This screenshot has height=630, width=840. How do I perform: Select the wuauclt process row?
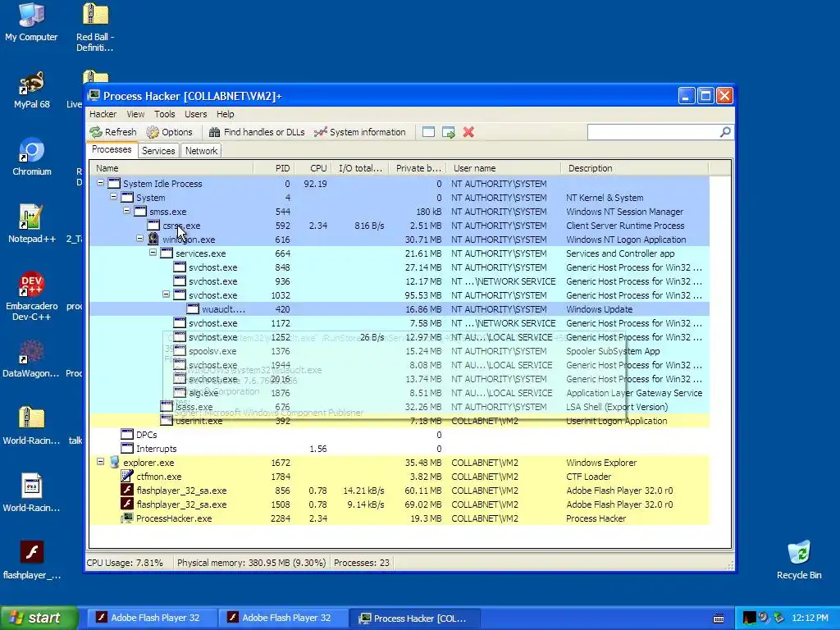399,309
